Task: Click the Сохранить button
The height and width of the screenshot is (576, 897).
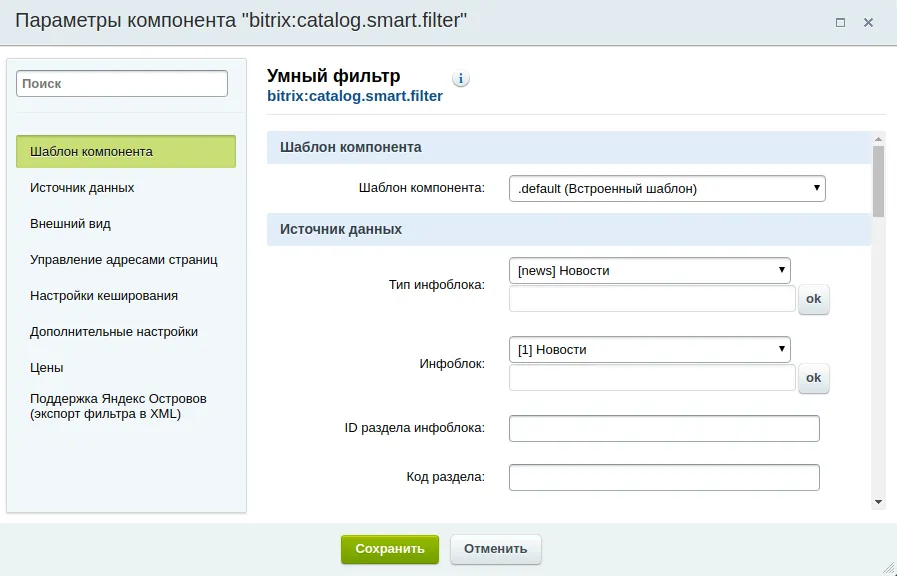Action: (389, 549)
